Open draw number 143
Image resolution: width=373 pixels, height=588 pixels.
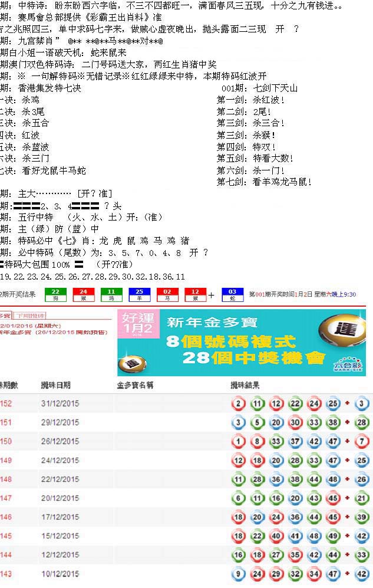[x=6, y=574]
